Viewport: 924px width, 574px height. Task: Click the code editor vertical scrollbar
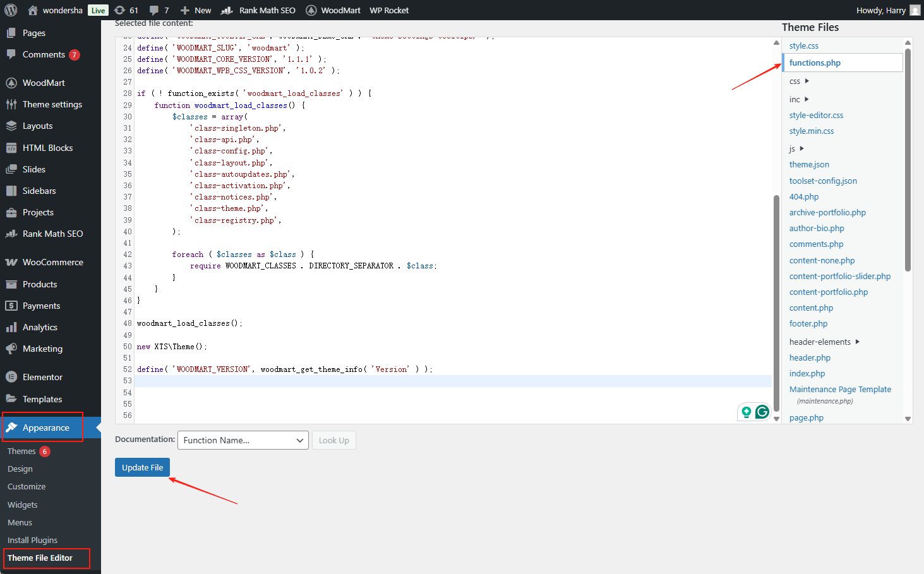tap(776, 303)
